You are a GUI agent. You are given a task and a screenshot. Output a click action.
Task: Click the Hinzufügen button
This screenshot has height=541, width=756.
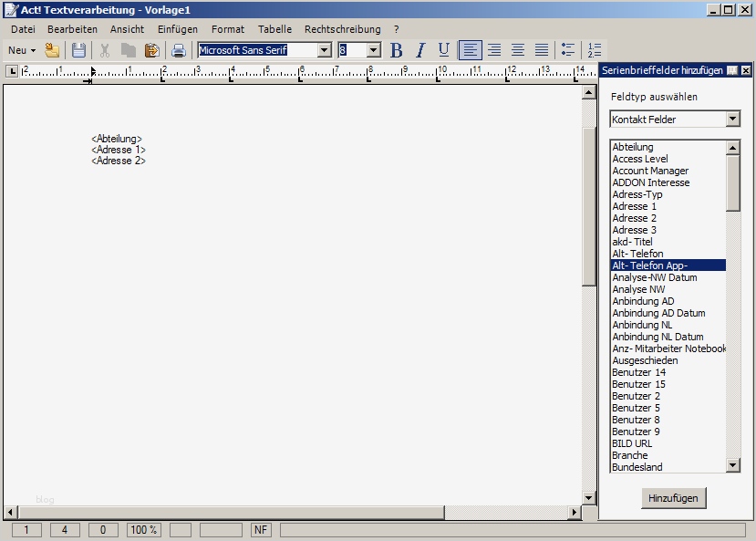point(673,498)
